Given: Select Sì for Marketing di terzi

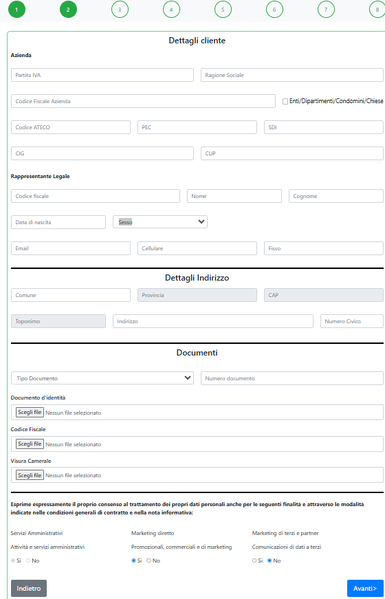Looking at the screenshot, I should tap(254, 561).
